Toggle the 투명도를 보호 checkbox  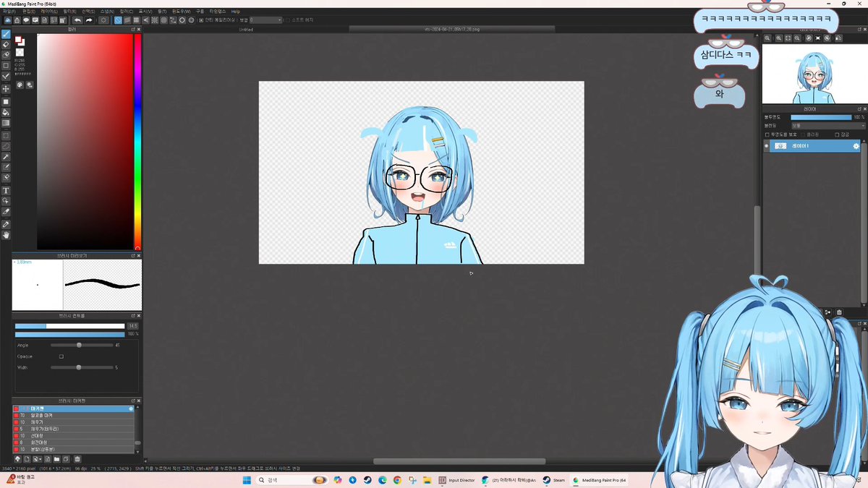pyautogui.click(x=767, y=134)
